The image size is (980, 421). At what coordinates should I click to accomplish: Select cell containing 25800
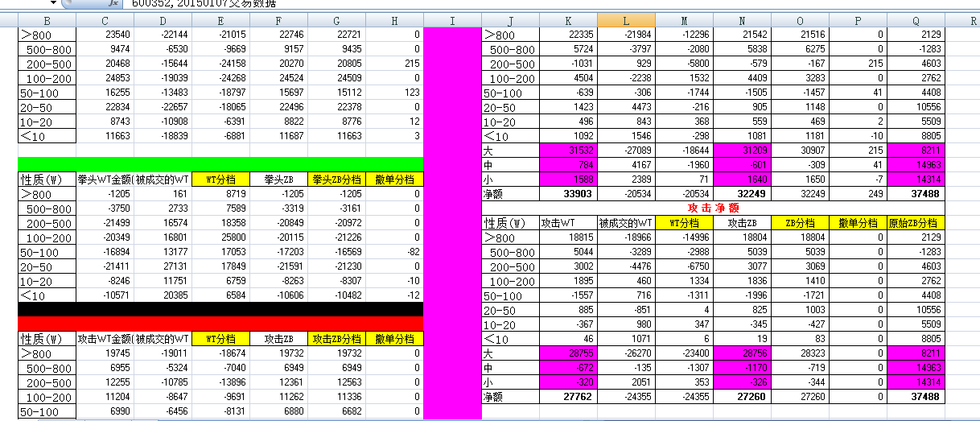coord(220,237)
